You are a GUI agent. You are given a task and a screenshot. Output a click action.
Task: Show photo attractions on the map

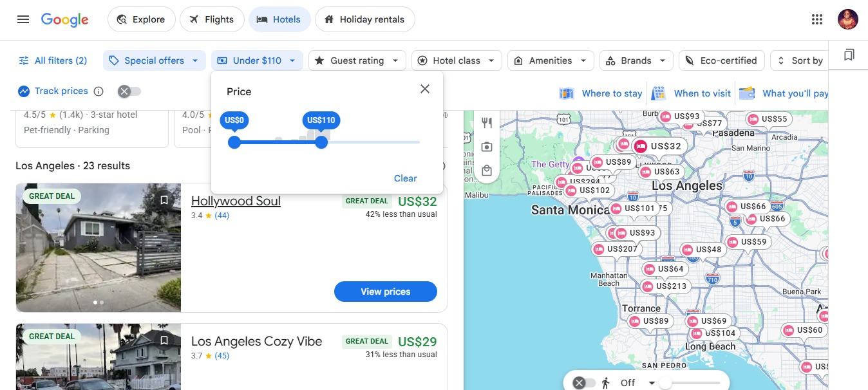point(487,147)
